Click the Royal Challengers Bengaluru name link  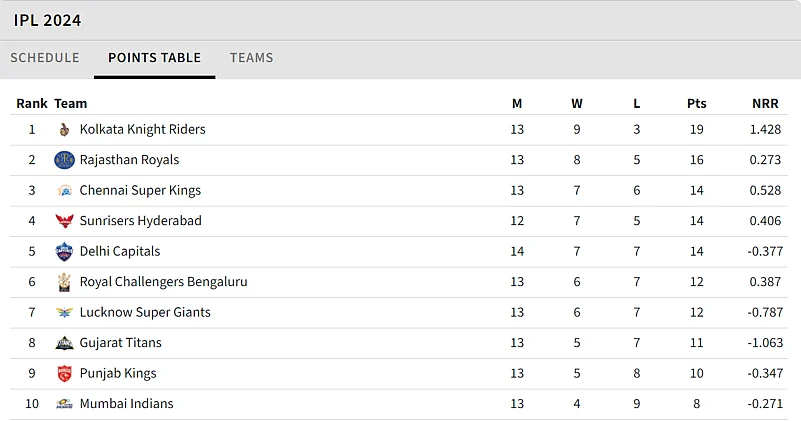click(163, 282)
